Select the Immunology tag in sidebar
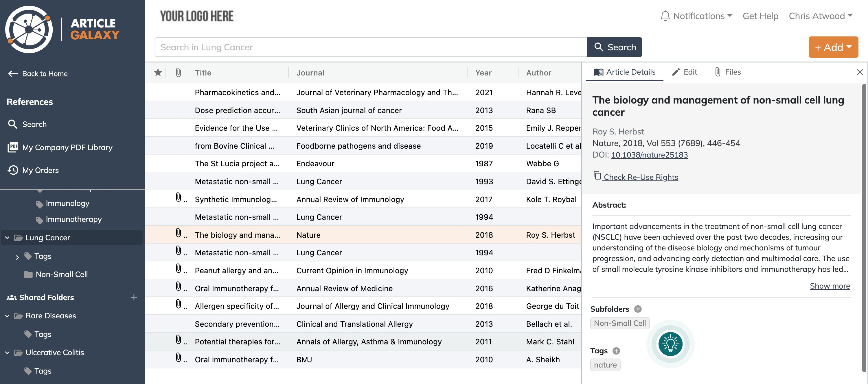Screen dimensions: 868x384 pyautogui.click(x=67, y=204)
